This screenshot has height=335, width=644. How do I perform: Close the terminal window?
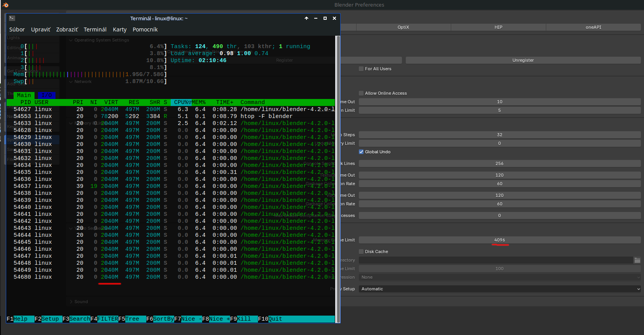tap(334, 18)
